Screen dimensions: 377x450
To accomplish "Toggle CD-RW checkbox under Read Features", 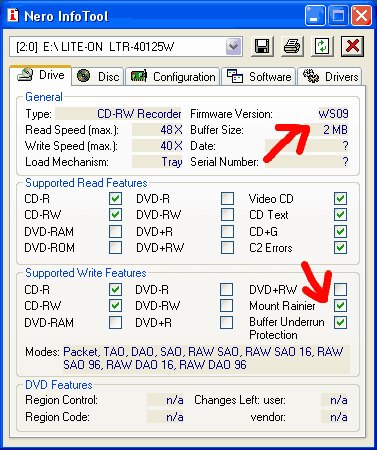I will click(115, 215).
